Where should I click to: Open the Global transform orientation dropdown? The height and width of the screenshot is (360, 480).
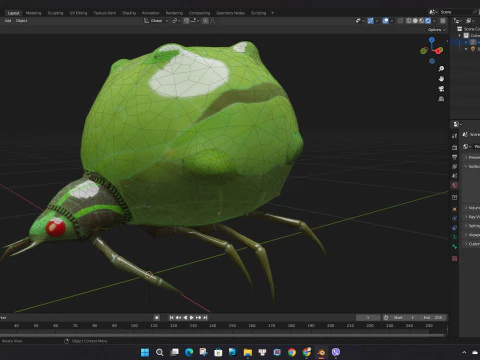[x=156, y=21]
